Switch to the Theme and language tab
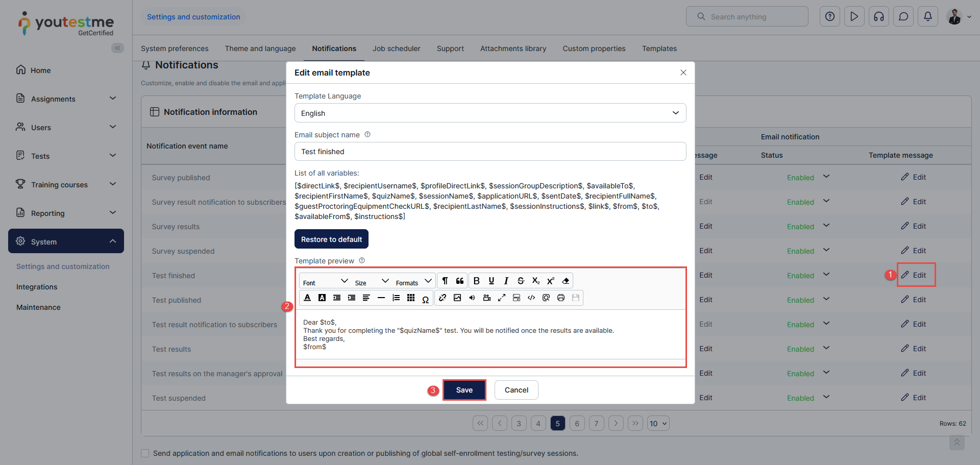980x465 pixels. click(260, 48)
